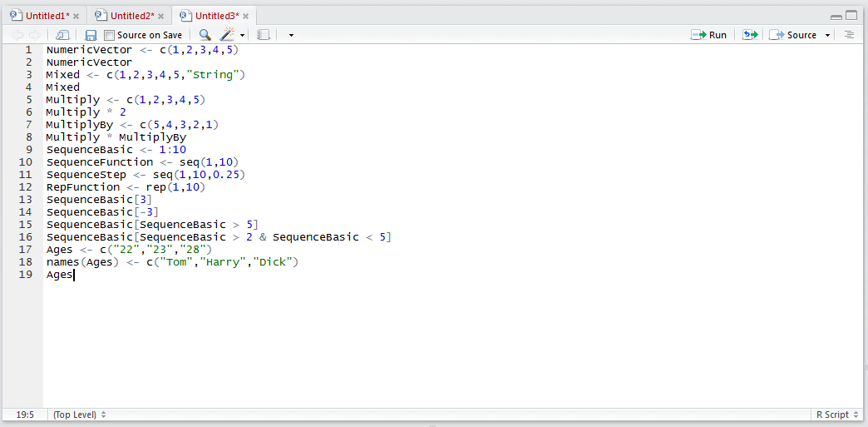The height and width of the screenshot is (427, 868).
Task: Place cursor on 'NumericVector <- c(1,2,3,4,5)' line
Action: pos(142,50)
